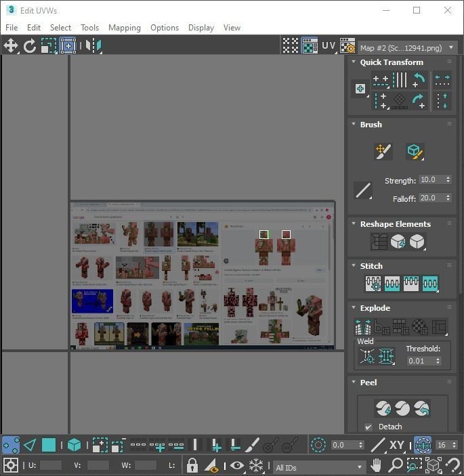Switch to Polygon sub-object mode
The height and width of the screenshot is (476, 464).
(x=49, y=445)
